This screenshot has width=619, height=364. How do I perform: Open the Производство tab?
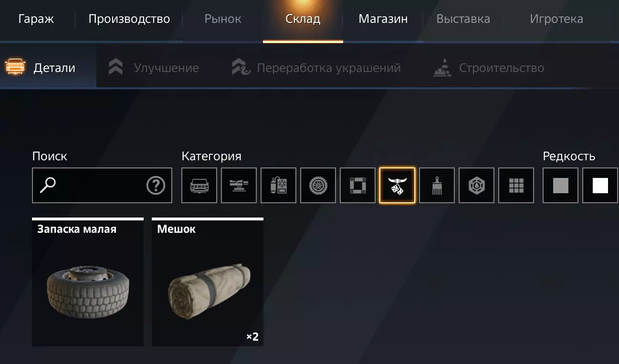[129, 19]
